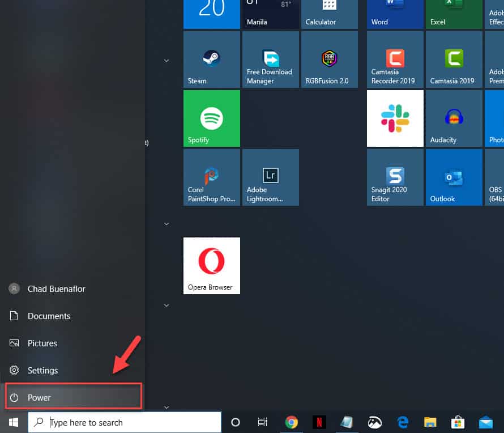
Task: Click the highlighted Power button
Action: point(40,397)
